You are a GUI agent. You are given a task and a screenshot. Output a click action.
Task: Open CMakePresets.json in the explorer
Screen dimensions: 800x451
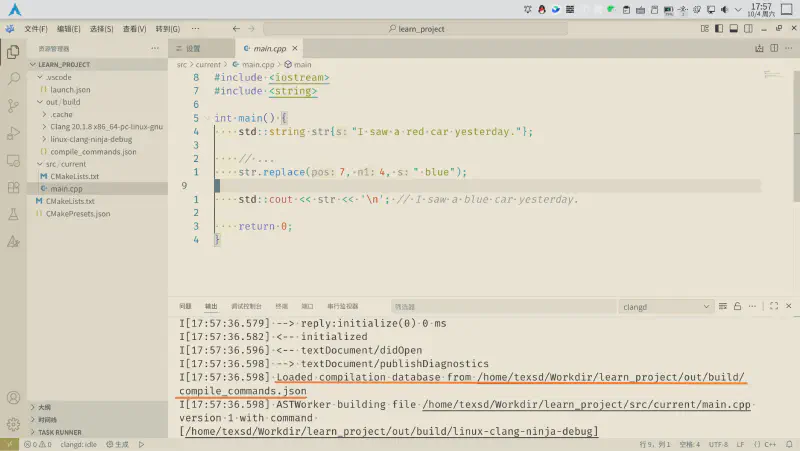pyautogui.click(x=80, y=213)
